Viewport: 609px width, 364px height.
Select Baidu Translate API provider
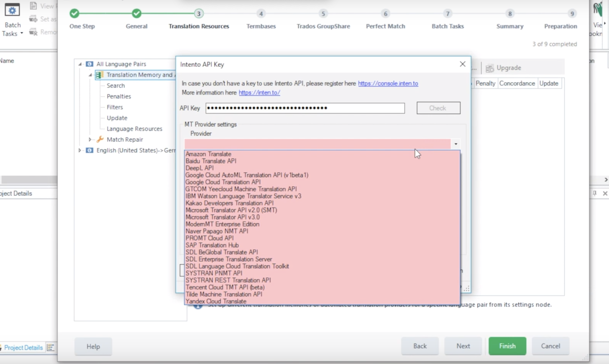point(322,161)
